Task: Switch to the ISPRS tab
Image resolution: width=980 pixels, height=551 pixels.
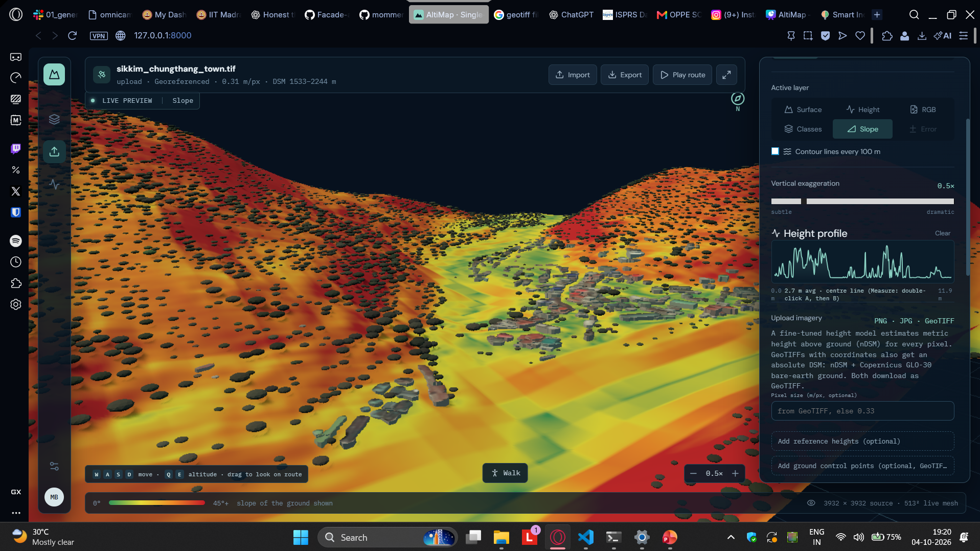Action: (x=625, y=15)
